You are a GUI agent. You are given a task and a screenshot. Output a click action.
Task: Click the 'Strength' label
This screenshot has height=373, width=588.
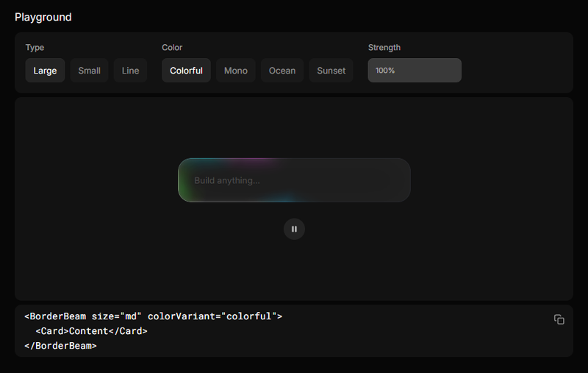(x=384, y=48)
